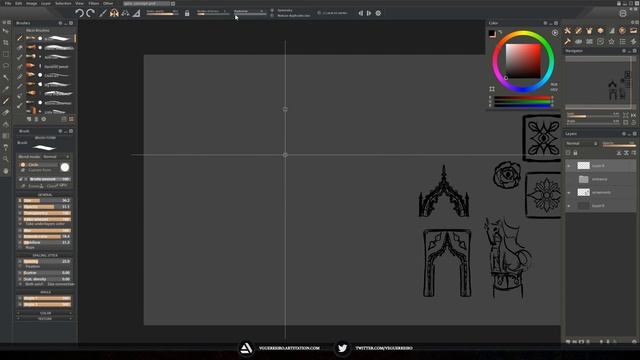Open layer blend mode Normal dropdown
The image size is (640, 360).
[x=582, y=143]
